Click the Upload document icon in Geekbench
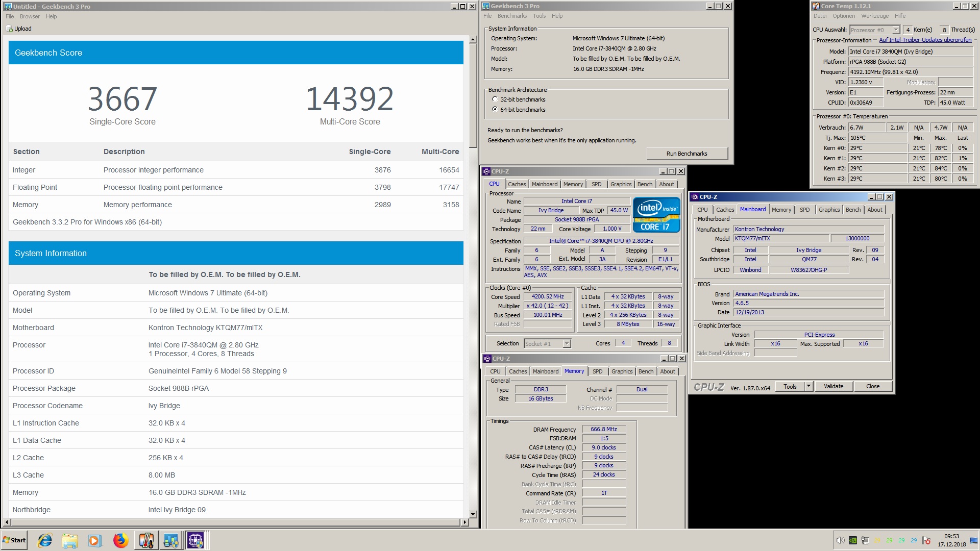Image resolution: width=980 pixels, height=551 pixels. coord(9,29)
